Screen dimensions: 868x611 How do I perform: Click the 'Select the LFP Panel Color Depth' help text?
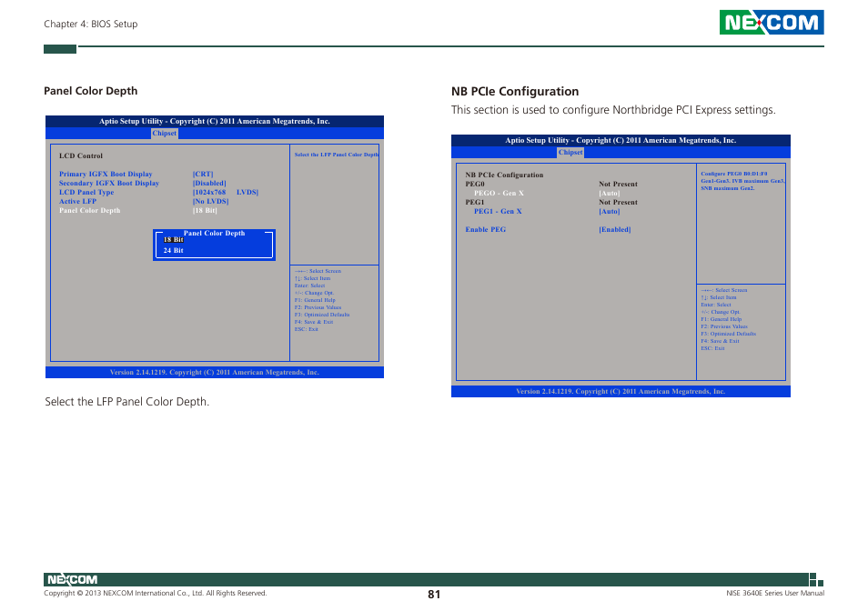[x=336, y=155]
